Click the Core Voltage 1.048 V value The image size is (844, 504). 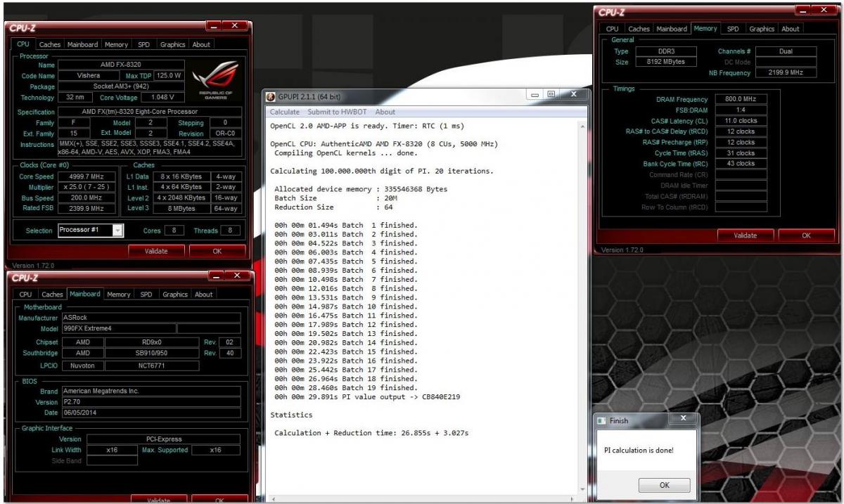pyautogui.click(x=162, y=97)
